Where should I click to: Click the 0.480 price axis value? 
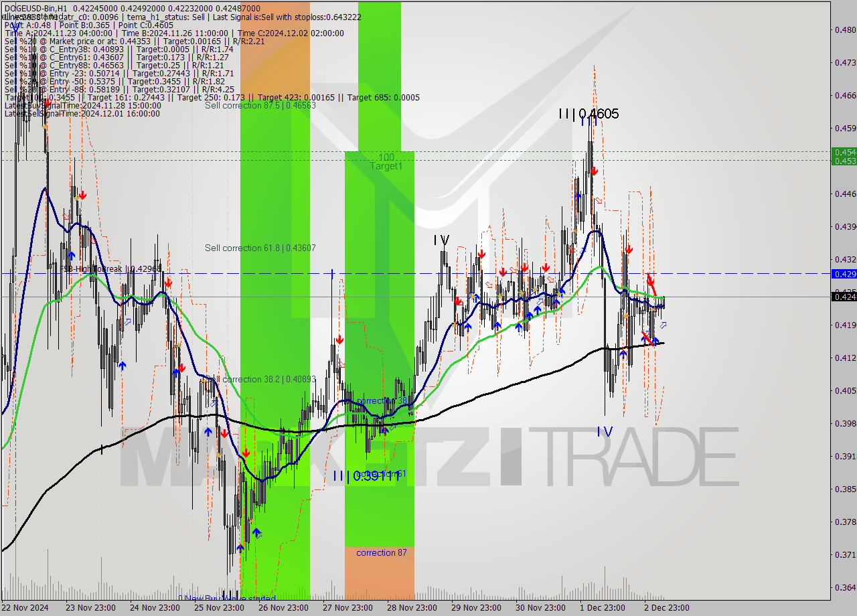coord(845,29)
